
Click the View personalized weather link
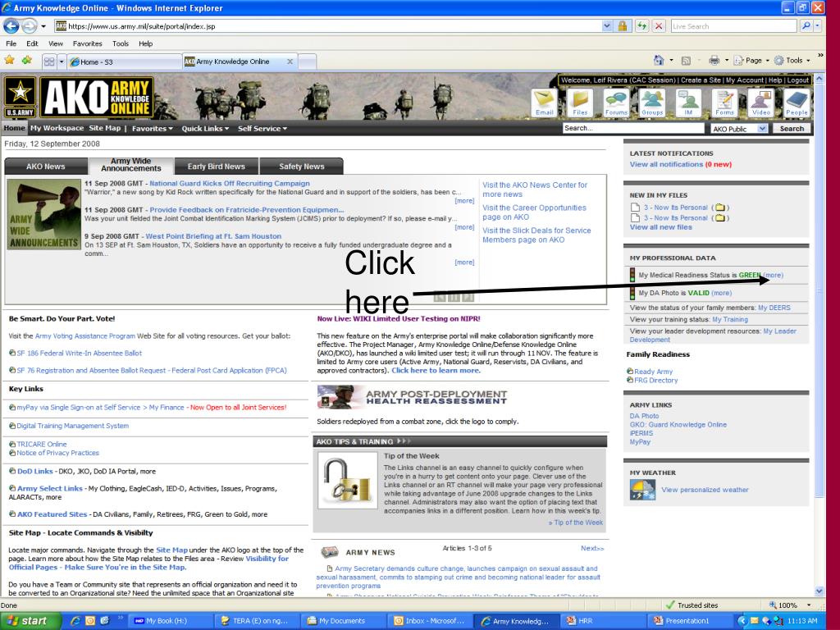[705, 490]
